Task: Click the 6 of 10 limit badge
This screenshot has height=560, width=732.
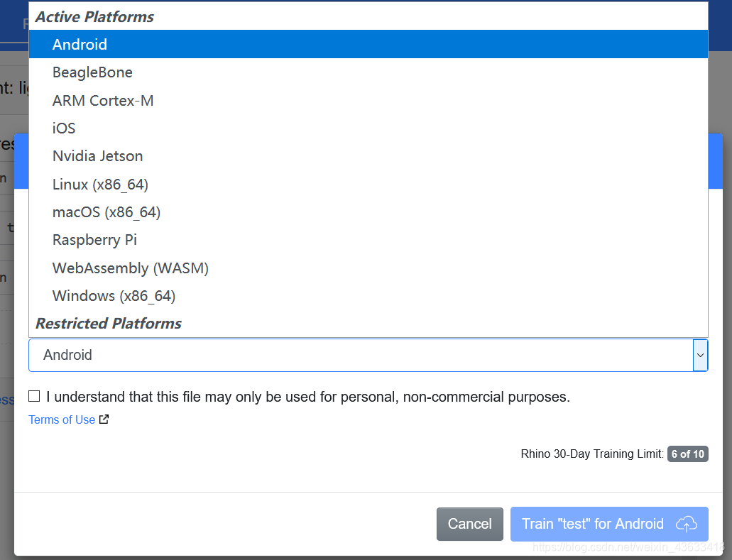Action: 688,454
